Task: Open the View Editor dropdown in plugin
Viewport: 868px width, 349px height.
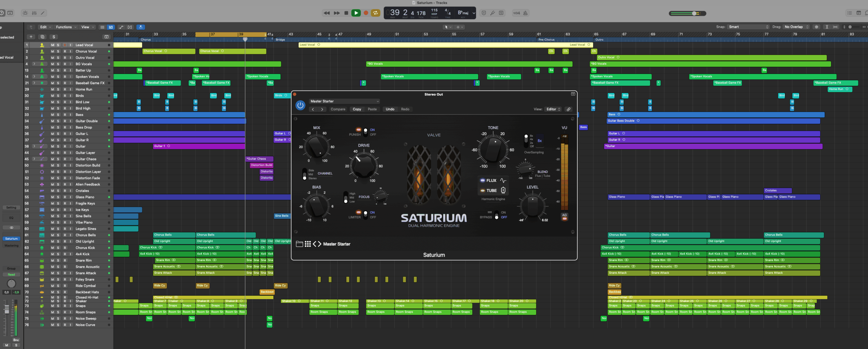Action: (553, 109)
